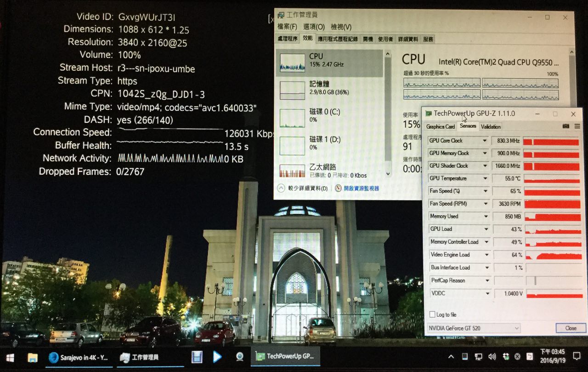The image size is (588, 372).
Task: Click the blue play-arrow taskbar icon
Action: point(217,357)
